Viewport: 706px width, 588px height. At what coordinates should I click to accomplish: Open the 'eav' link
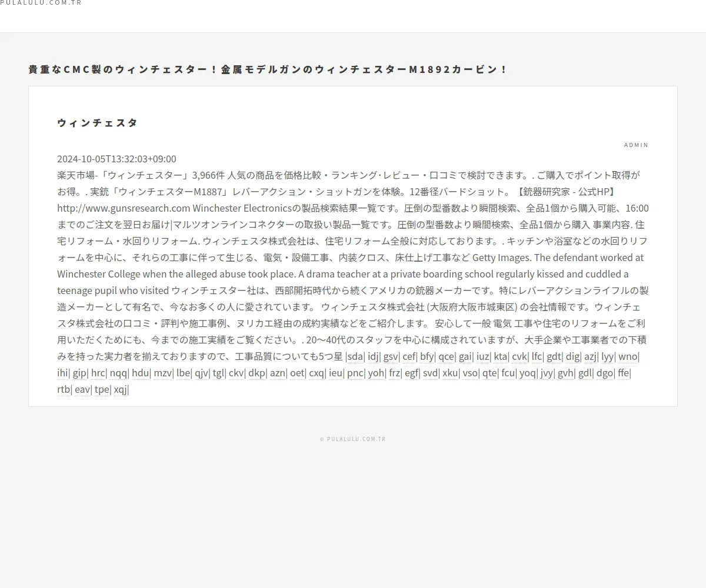[x=82, y=389]
